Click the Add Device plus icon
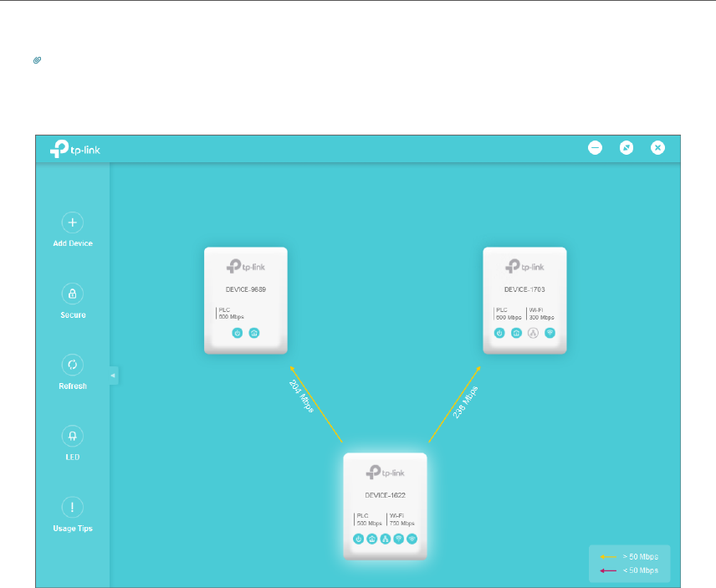This screenshot has width=716, height=588. pyautogui.click(x=73, y=222)
